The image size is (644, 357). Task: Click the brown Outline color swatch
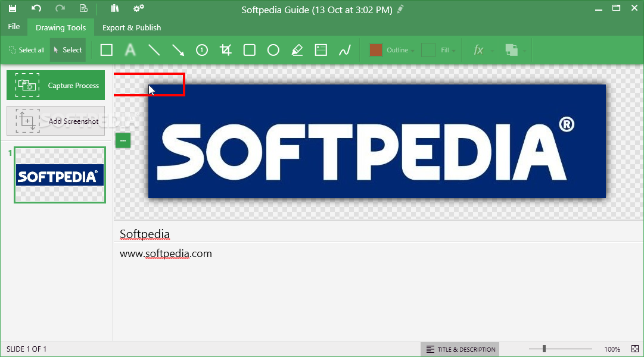click(x=375, y=50)
